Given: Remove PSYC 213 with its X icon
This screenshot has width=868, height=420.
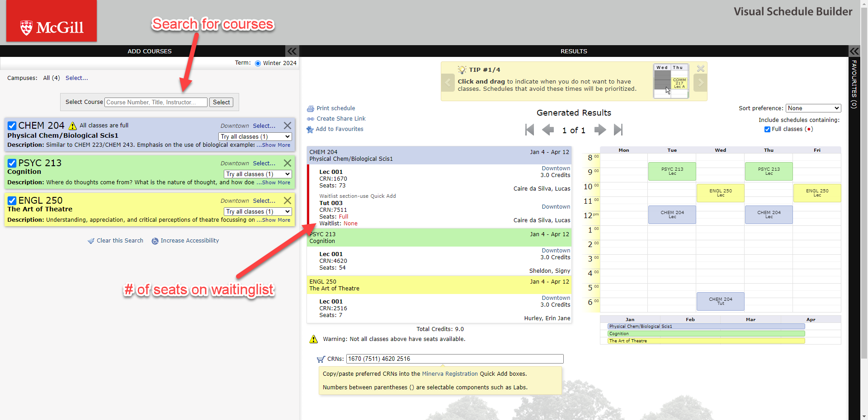Looking at the screenshot, I should click(288, 163).
